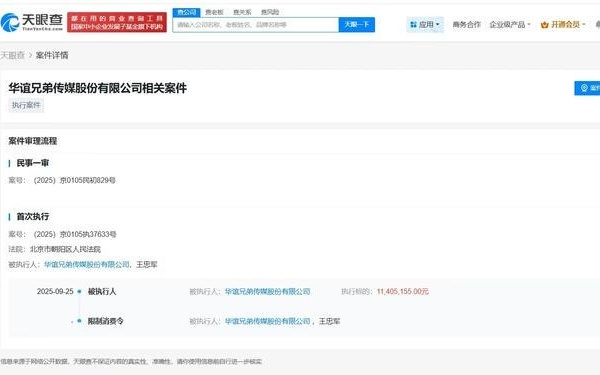This screenshot has width=600, height=375.
Task: Open 华谊兄弟传媒股份有限公司 link under 法院 line
Action: (87, 265)
